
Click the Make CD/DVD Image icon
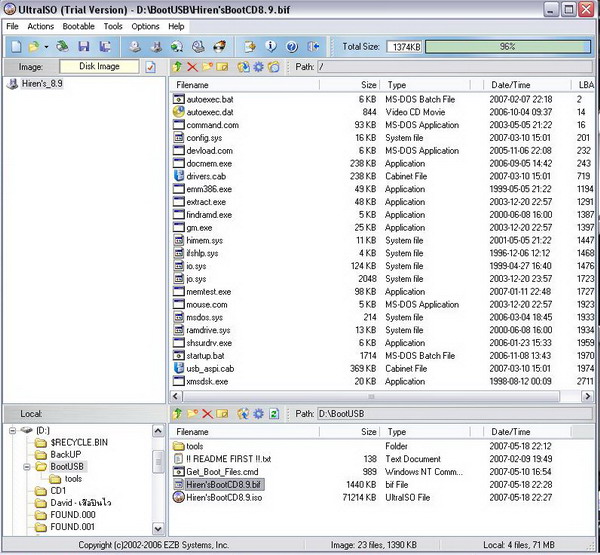pos(134,47)
